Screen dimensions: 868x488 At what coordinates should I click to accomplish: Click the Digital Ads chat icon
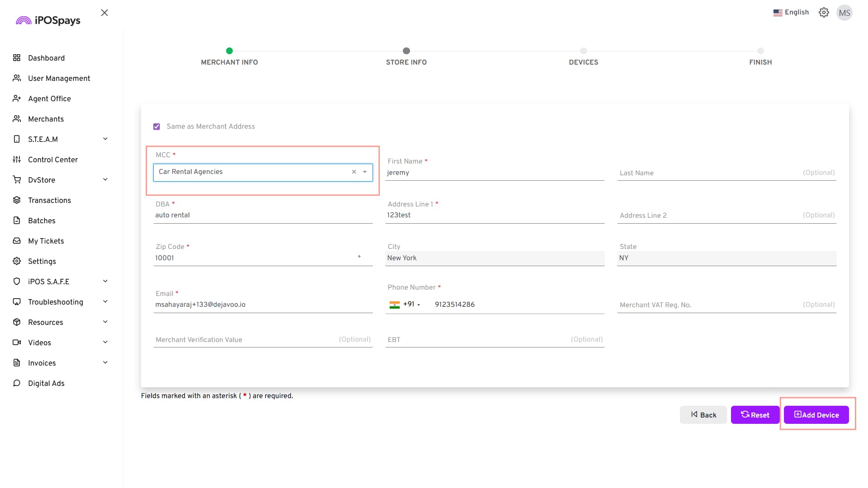17,383
